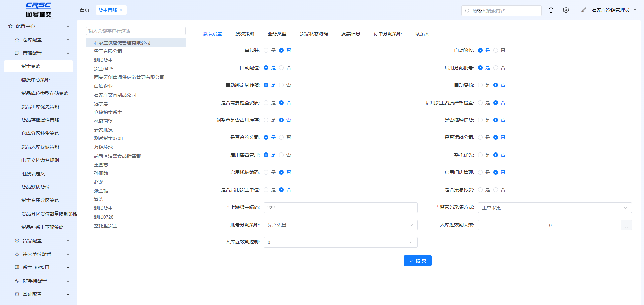Viewport: 644px width, 305px height.
Task: Open the 监管码采集方式 dropdown
Action: tap(555, 208)
